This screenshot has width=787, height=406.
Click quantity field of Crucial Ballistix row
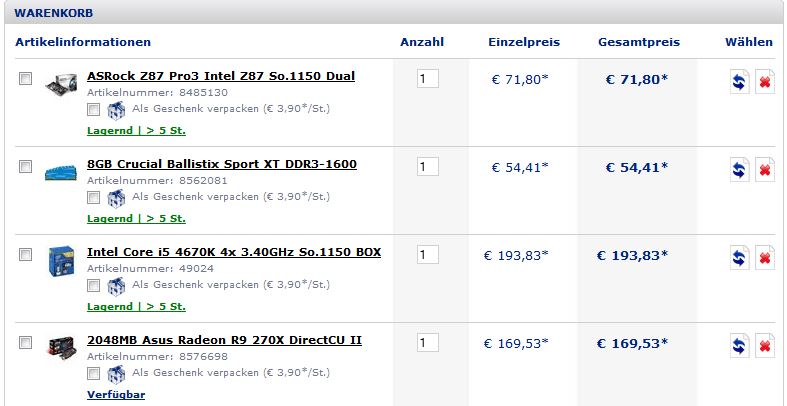[428, 167]
